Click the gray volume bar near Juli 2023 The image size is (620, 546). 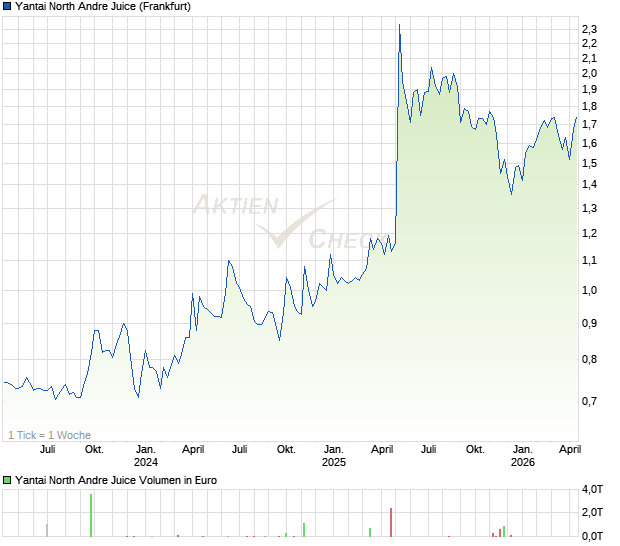pyautogui.click(x=47, y=531)
